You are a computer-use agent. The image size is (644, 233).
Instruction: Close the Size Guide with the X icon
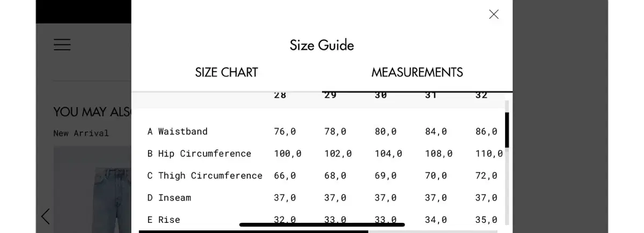coord(494,14)
